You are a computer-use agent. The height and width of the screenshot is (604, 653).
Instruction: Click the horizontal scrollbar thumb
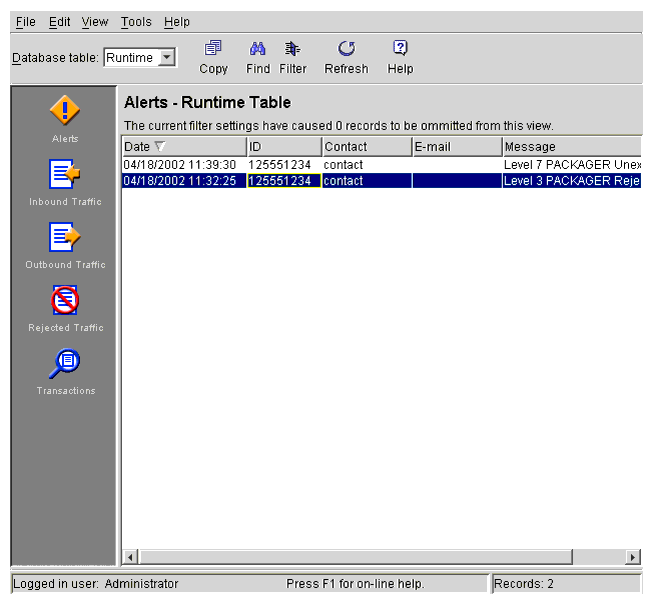point(356,557)
